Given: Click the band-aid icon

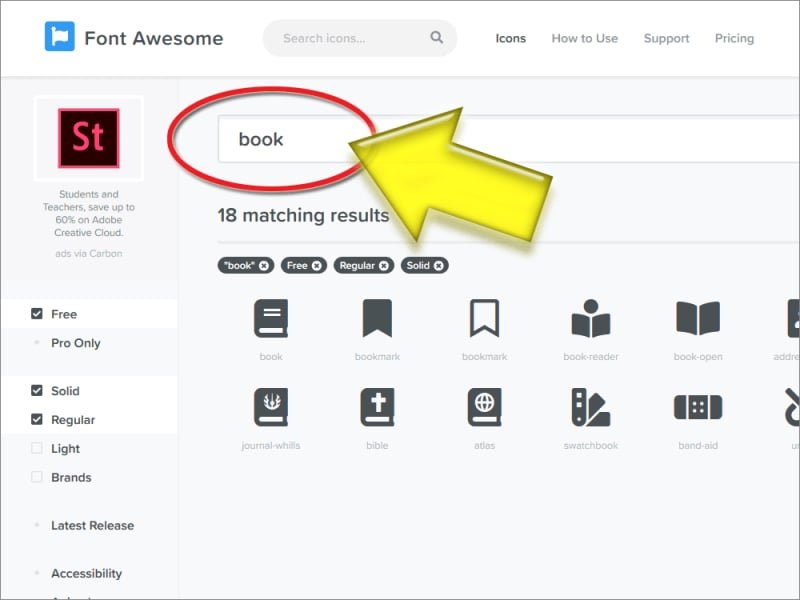Looking at the screenshot, I should pos(698,408).
